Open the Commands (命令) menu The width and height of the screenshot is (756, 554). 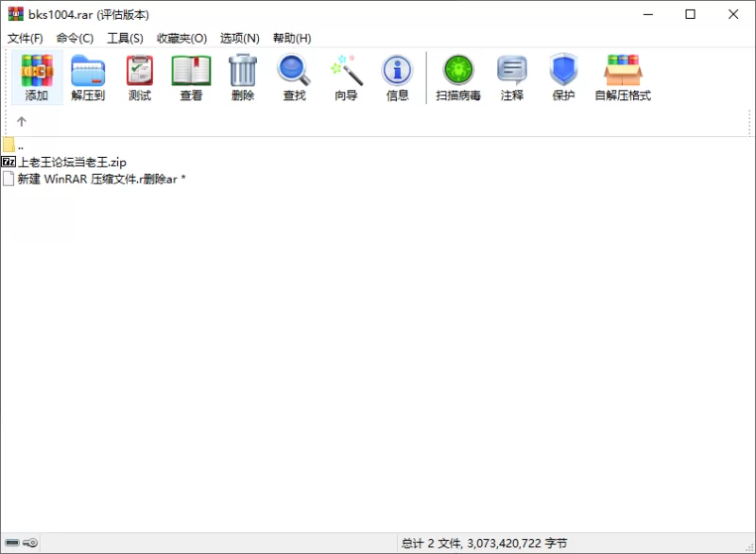75,38
